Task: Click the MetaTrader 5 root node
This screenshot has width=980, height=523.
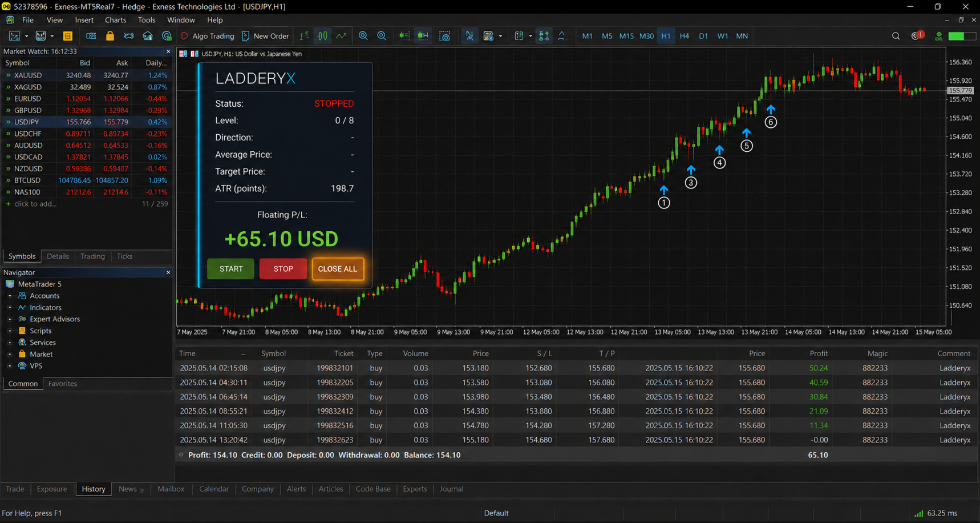Action: click(x=34, y=284)
